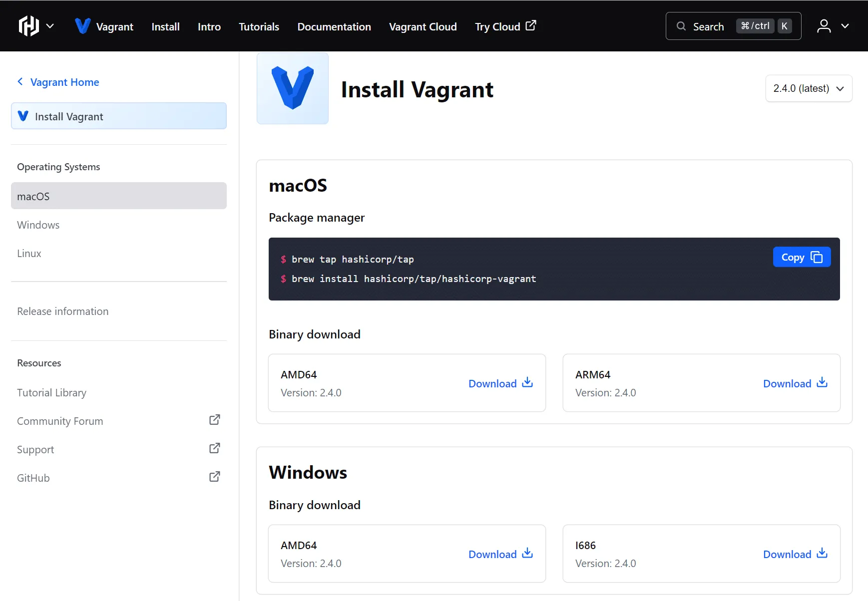Click the download icon for Windows AMD64

pyautogui.click(x=527, y=553)
